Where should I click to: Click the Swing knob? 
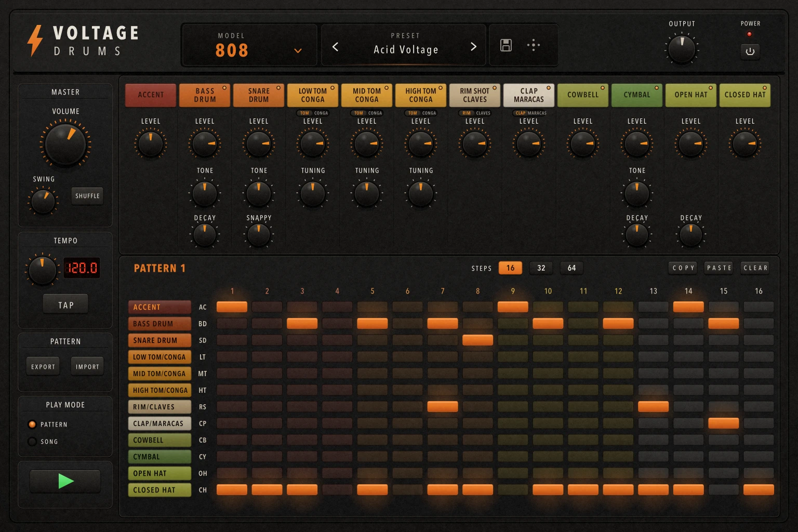43,202
